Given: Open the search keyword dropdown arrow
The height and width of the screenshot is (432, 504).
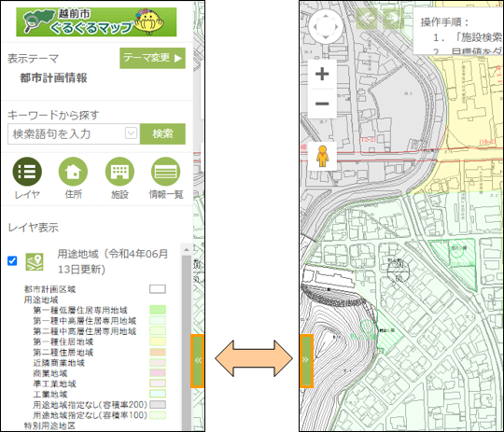Looking at the screenshot, I should point(131,133).
